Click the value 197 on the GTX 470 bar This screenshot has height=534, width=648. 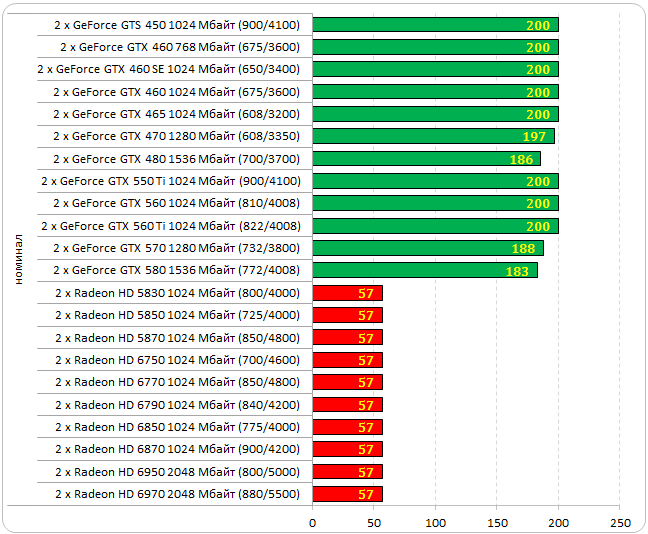tap(534, 136)
